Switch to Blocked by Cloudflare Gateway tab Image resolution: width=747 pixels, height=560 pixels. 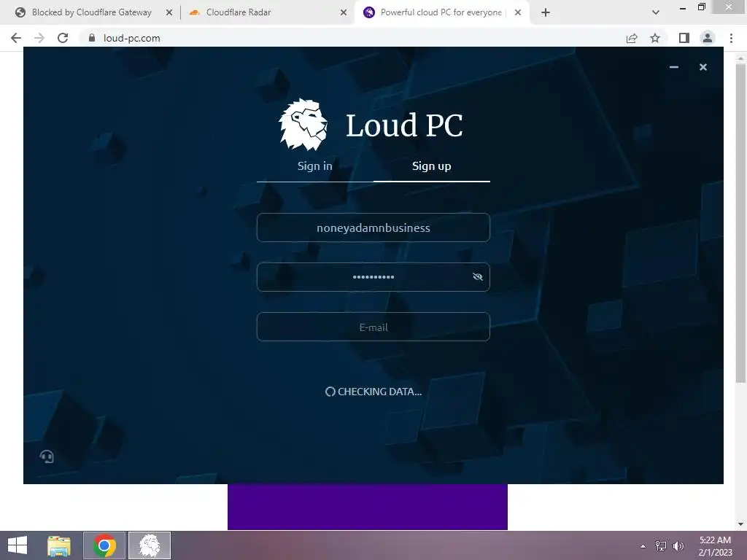tap(92, 12)
